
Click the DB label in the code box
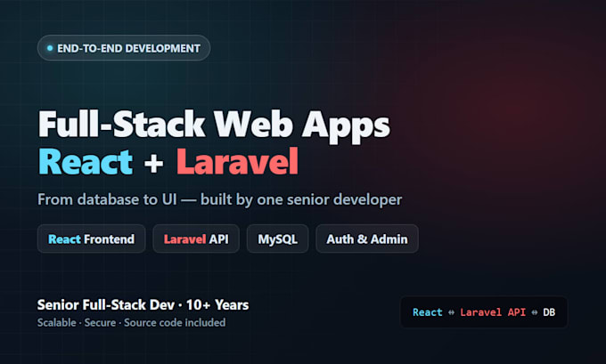[x=549, y=312]
